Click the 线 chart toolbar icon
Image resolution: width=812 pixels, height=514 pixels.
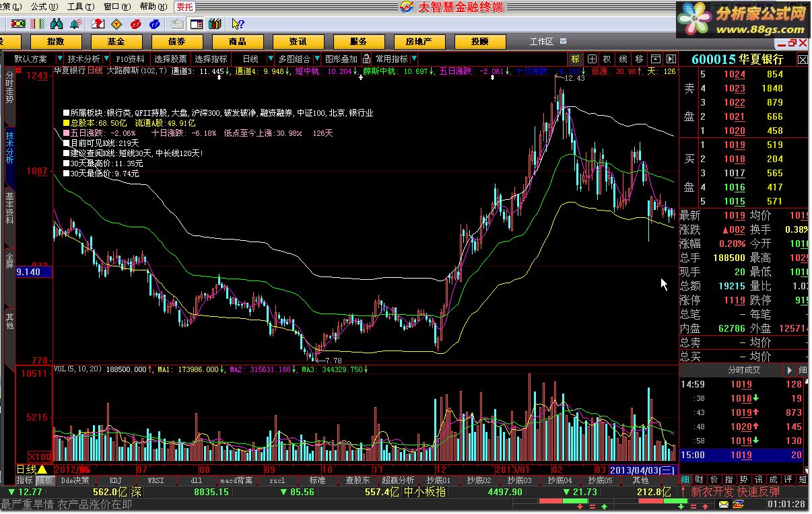[623, 59]
